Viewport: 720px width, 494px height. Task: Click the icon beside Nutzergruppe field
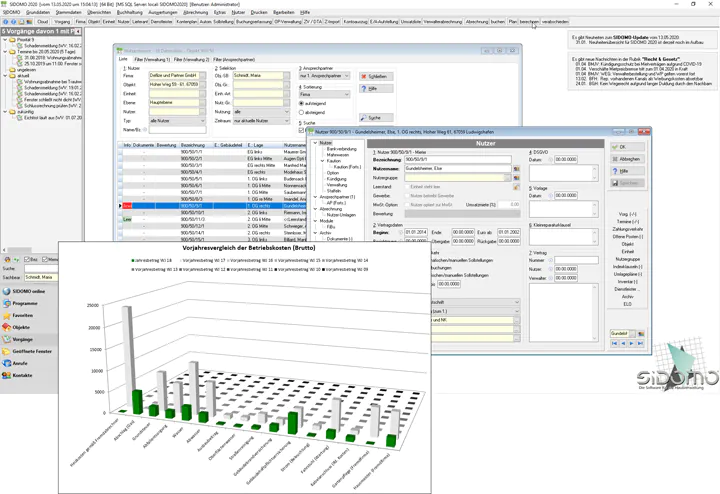[517, 178]
